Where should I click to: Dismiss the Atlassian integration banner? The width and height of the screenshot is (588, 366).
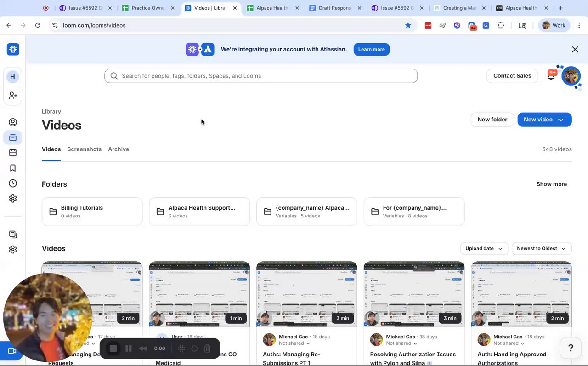coord(575,49)
